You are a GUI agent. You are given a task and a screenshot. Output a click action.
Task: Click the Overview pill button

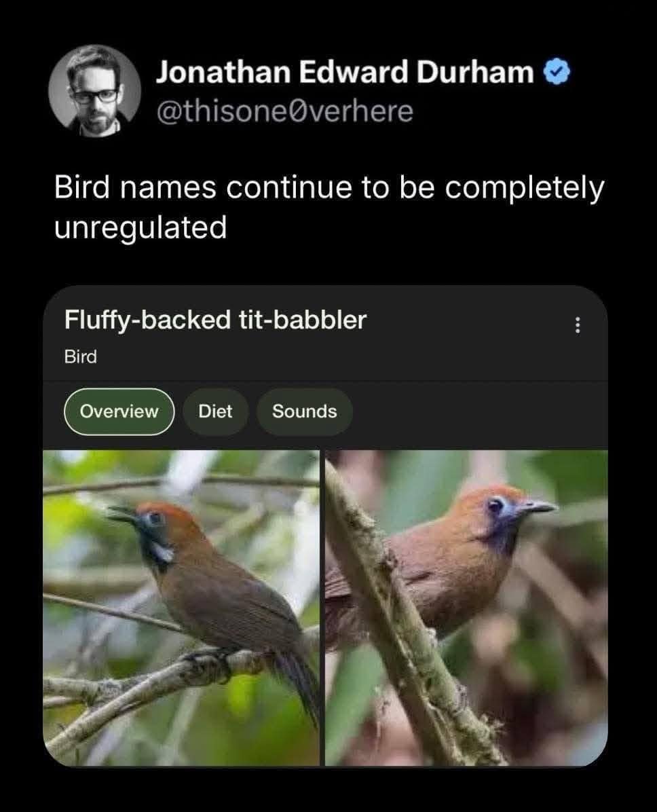[x=119, y=411]
